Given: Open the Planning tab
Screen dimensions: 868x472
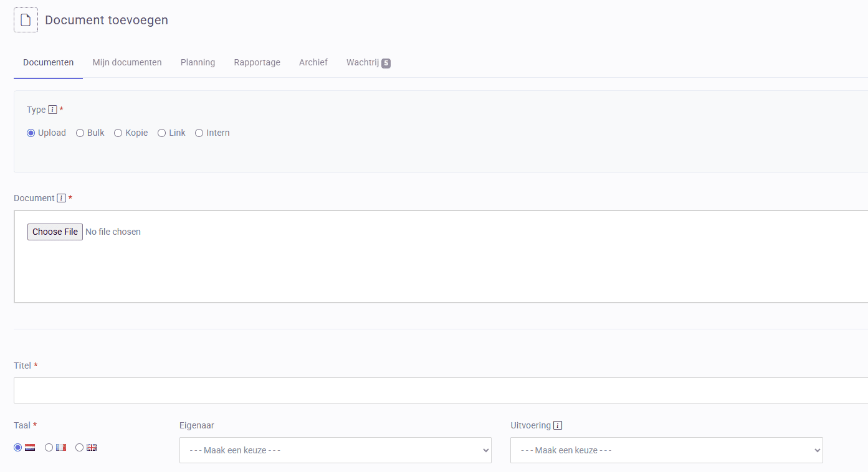Looking at the screenshot, I should pyautogui.click(x=198, y=62).
